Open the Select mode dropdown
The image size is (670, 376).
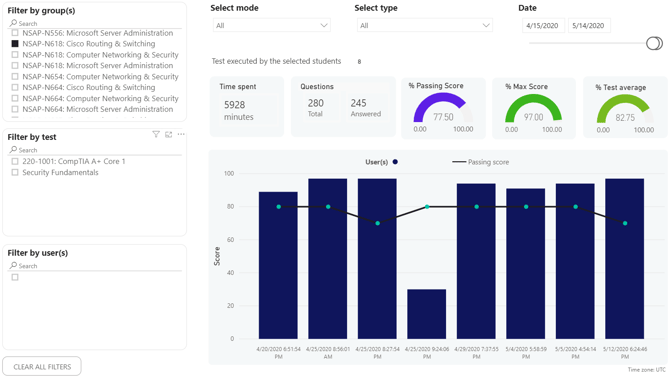(x=272, y=25)
